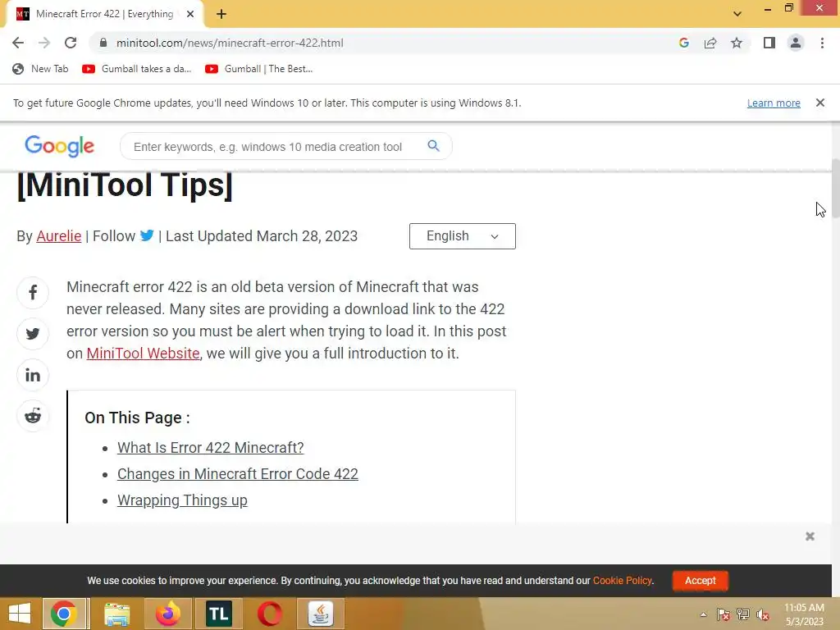840x630 pixels.
Task: View site information lock icon
Action: [x=103, y=43]
